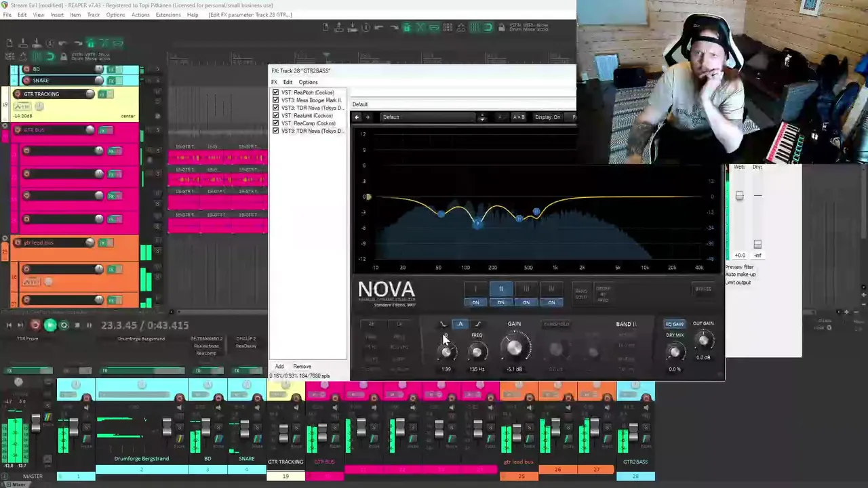Open the FX menu in the FX window
This screenshot has width=868, height=488.
point(274,82)
